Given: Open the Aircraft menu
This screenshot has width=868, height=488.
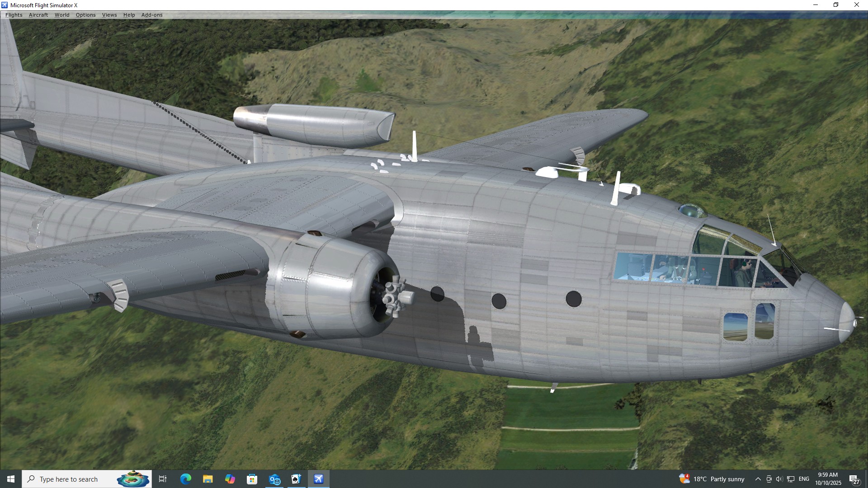Looking at the screenshot, I should click(x=38, y=15).
